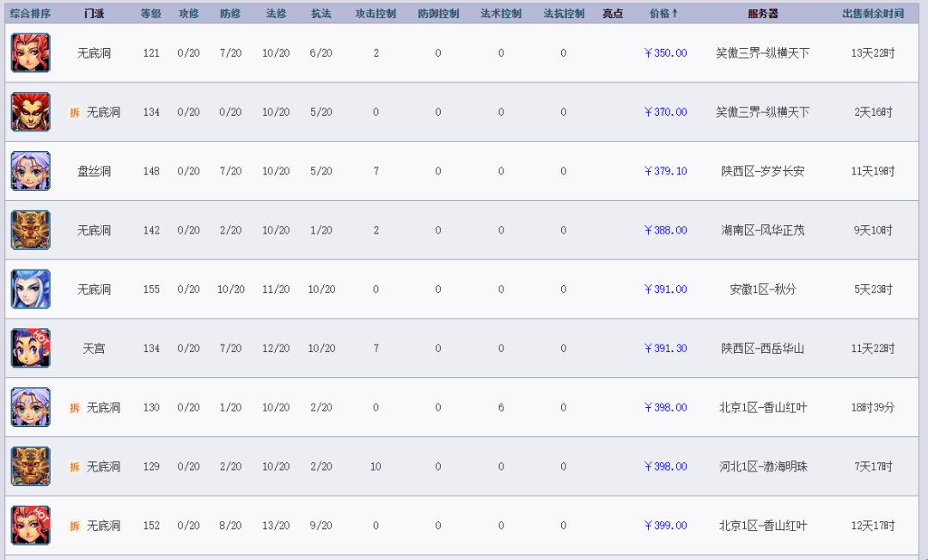Click 法术控制 value 6 in level 130 row

501,407
